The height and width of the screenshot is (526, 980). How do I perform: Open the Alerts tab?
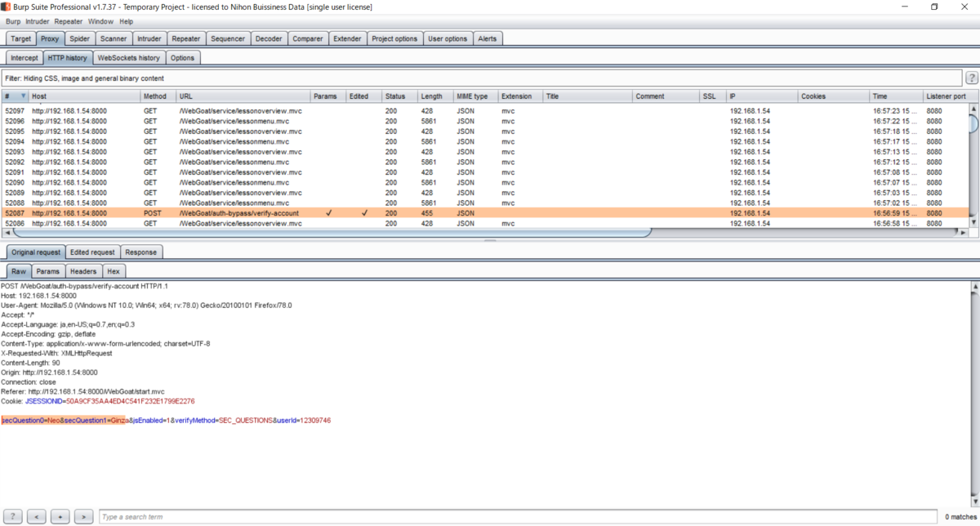click(488, 38)
